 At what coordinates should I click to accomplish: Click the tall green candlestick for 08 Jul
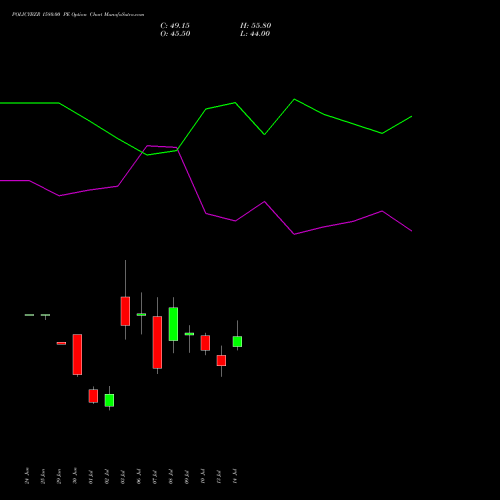pyautogui.click(x=173, y=324)
